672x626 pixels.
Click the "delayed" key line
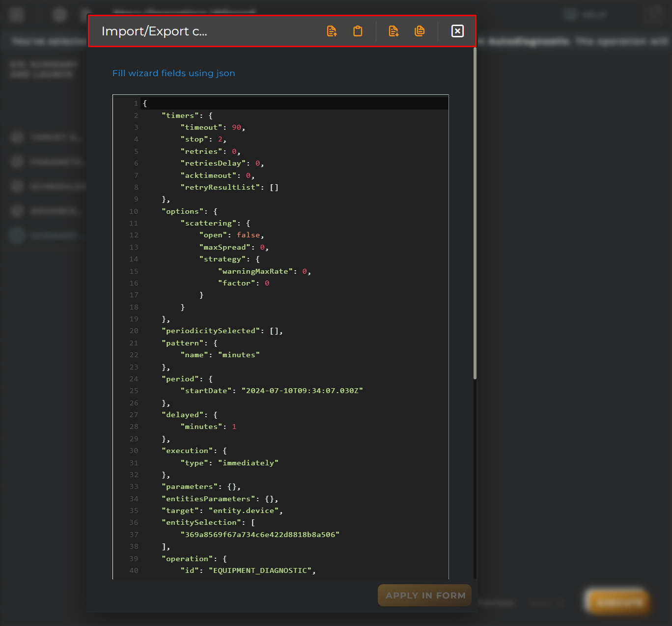point(190,415)
